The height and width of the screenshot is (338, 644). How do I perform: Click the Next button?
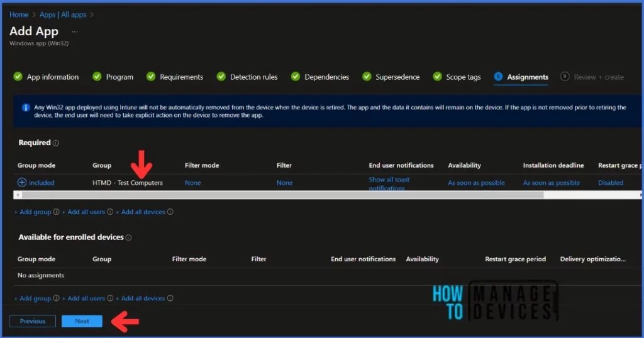(82, 321)
